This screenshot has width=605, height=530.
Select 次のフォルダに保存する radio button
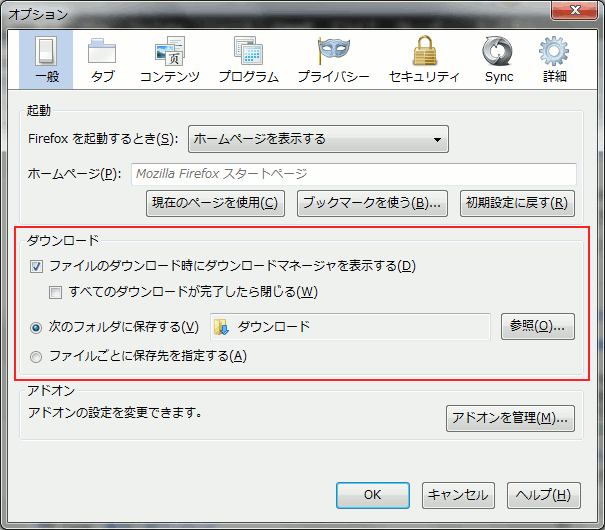(37, 327)
